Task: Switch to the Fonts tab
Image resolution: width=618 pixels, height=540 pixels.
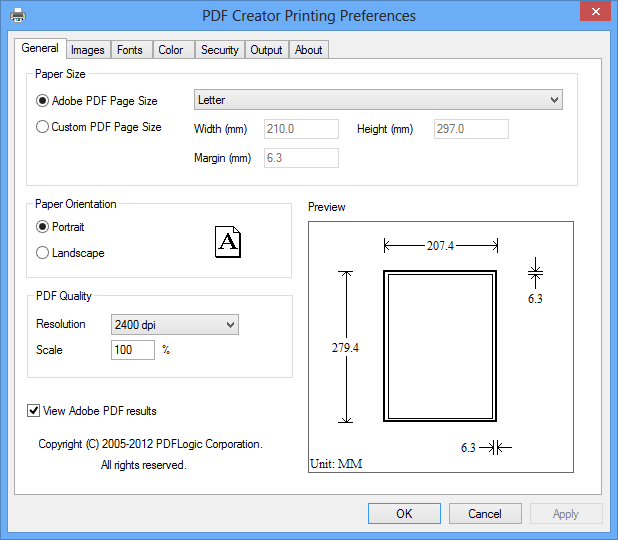Action: (x=130, y=50)
